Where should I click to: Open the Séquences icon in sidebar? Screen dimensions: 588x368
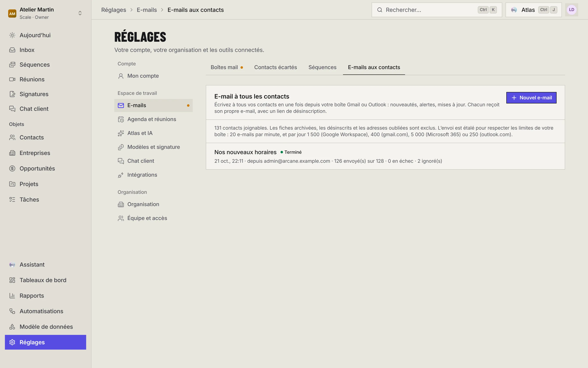click(x=12, y=65)
